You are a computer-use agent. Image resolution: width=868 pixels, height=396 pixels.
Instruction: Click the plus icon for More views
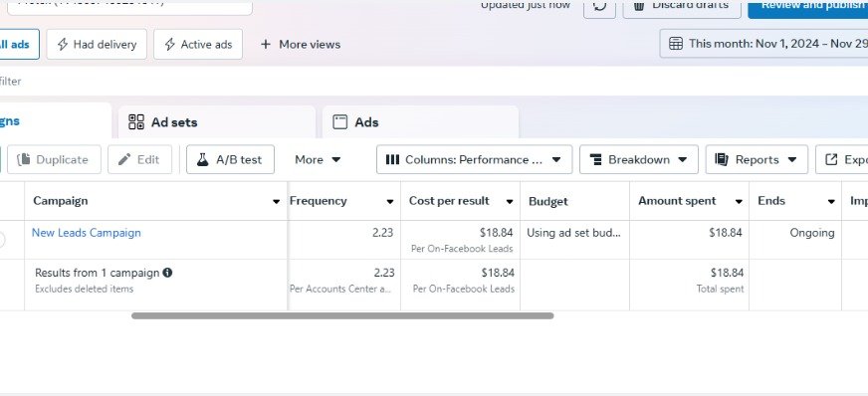point(266,44)
